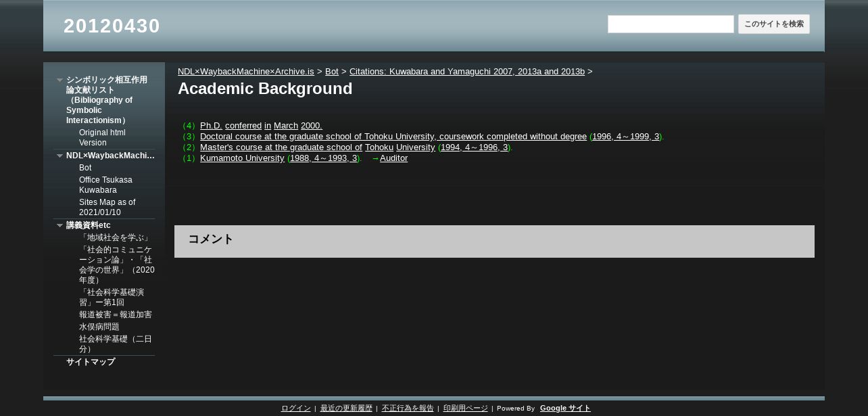The width and height of the screenshot is (868, 416).
Task: Follow Bot breadcrumb link
Action: [x=332, y=71]
